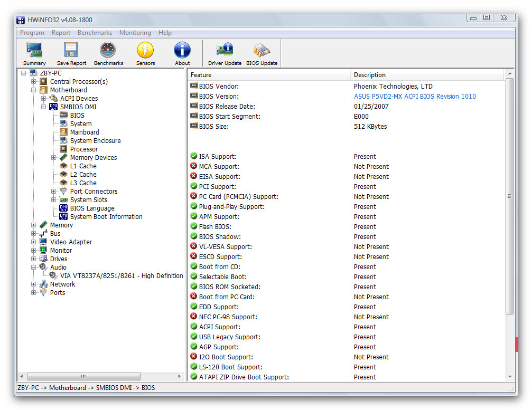Click the Audio speaker icon
Screen dimensions: 532x410
pos(43,267)
